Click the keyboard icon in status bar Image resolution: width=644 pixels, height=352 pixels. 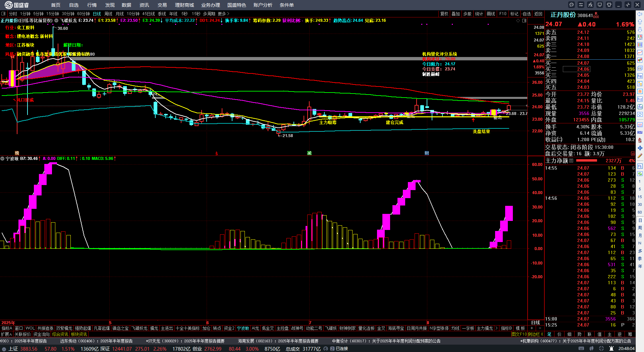click(x=581, y=349)
